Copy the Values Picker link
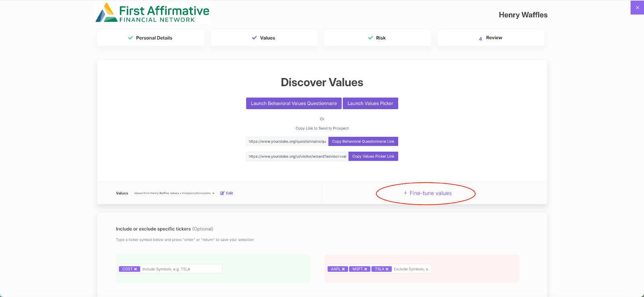The height and width of the screenshot is (297, 644). [373, 157]
